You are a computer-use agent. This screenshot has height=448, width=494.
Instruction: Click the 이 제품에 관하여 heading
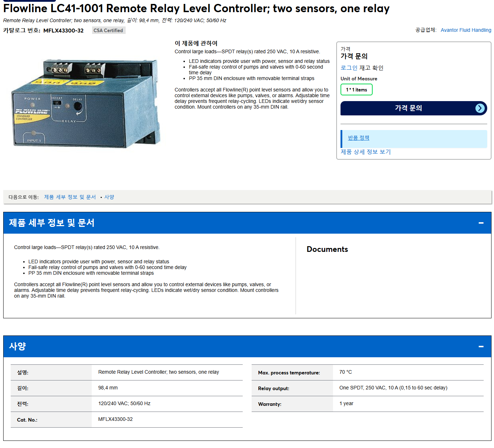tap(196, 43)
